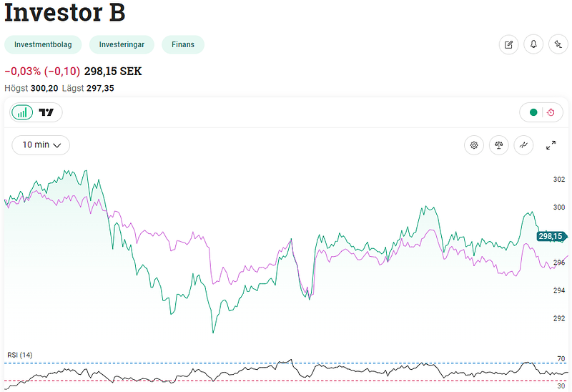Open the Investmentbolag tag
Screen dimensions: 572x392
43,44
